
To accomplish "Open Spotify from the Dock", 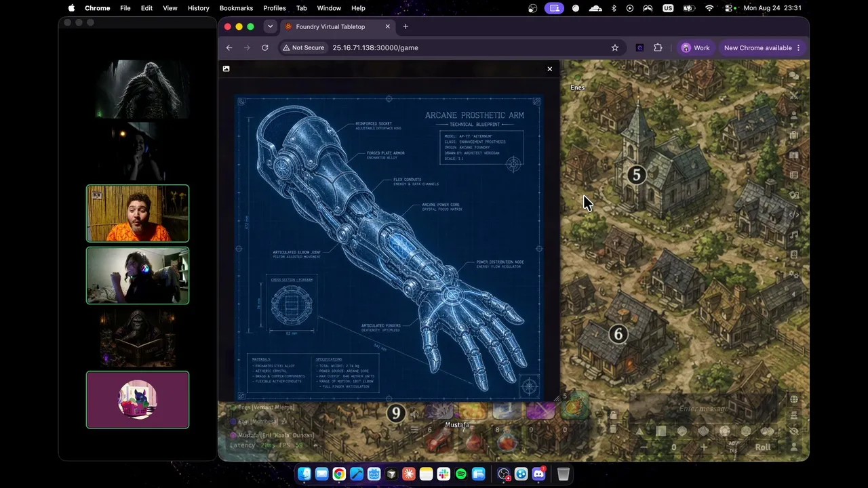I will (461, 474).
